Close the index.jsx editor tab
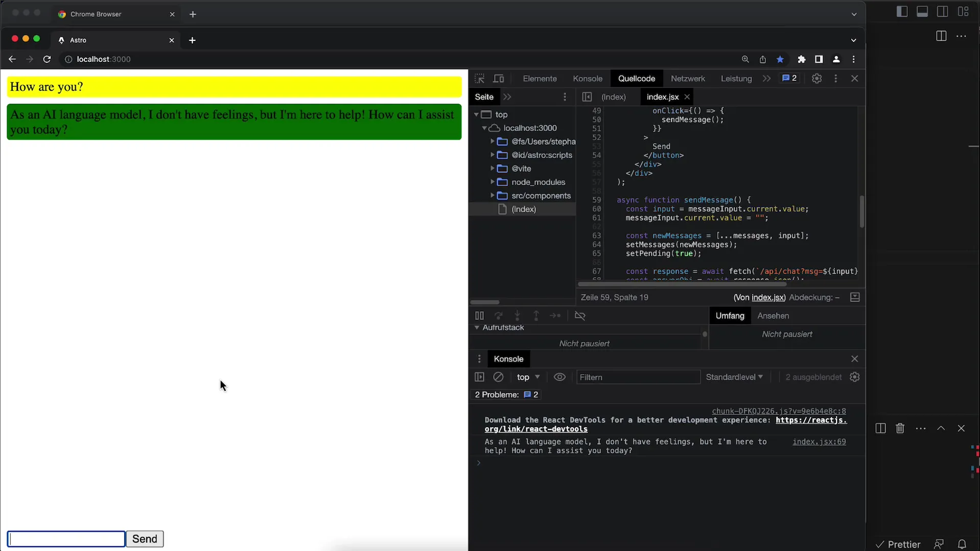980x551 pixels. tap(687, 97)
